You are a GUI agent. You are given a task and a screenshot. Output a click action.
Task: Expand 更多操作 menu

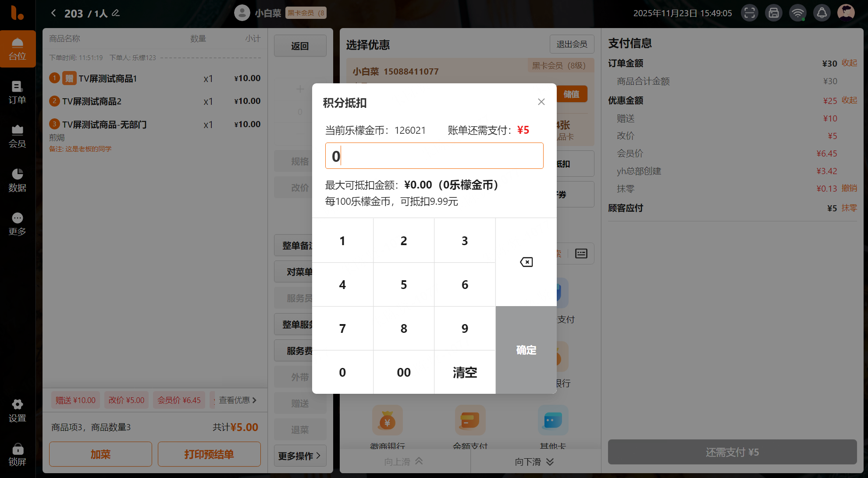tap(300, 456)
